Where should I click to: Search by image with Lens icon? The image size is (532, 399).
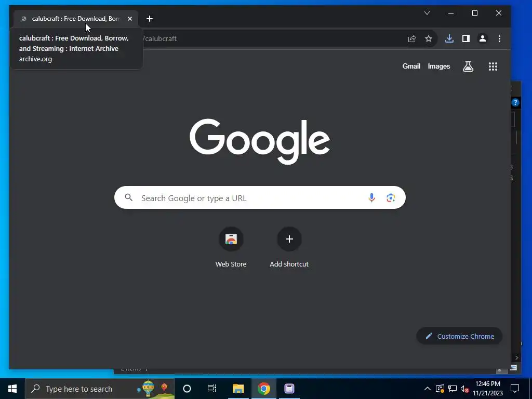coord(391,197)
